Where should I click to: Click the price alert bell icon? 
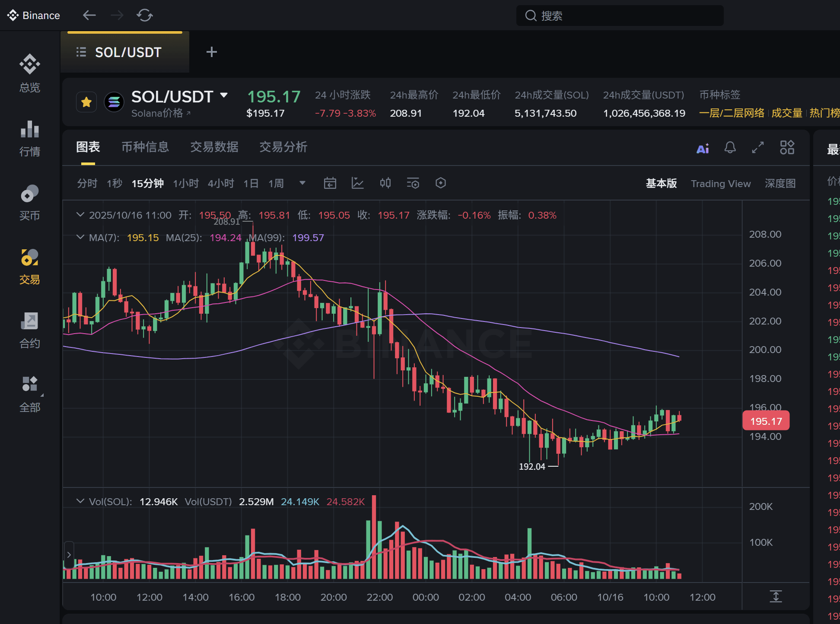pos(730,148)
